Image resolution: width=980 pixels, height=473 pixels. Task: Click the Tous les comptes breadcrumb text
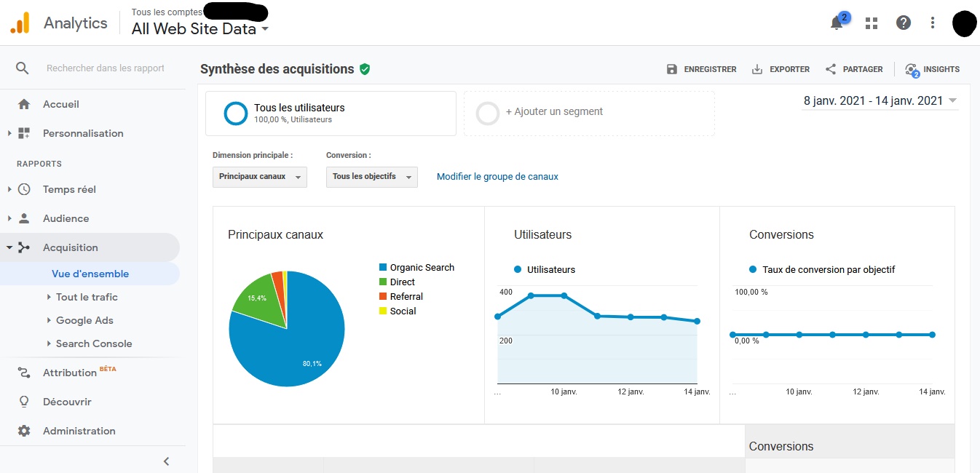point(167,12)
